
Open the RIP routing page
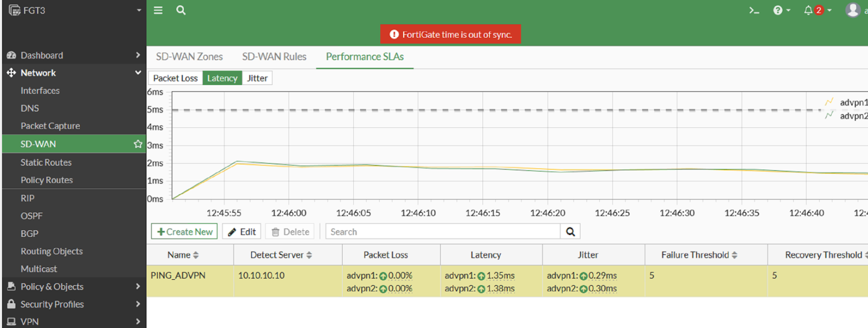point(27,198)
